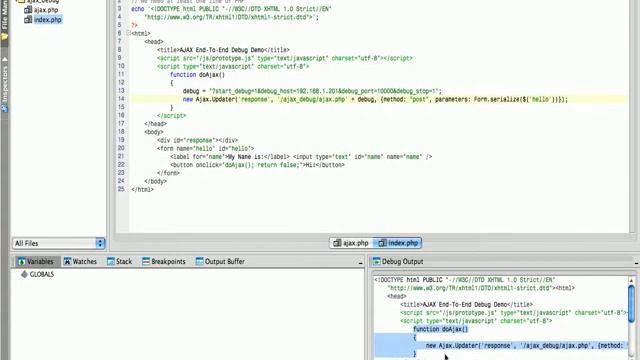Click the closing </html> tag on line 25
The height and width of the screenshot is (360, 640).
coord(142,189)
